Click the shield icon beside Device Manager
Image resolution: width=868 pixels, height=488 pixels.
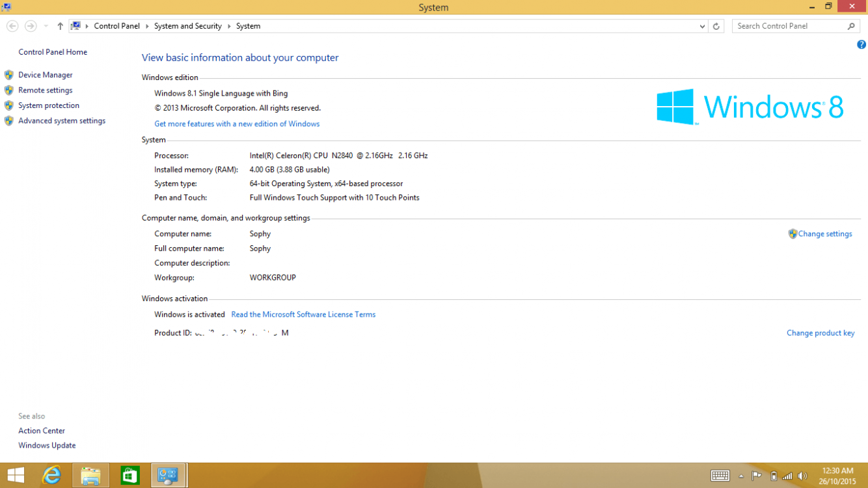click(x=8, y=75)
